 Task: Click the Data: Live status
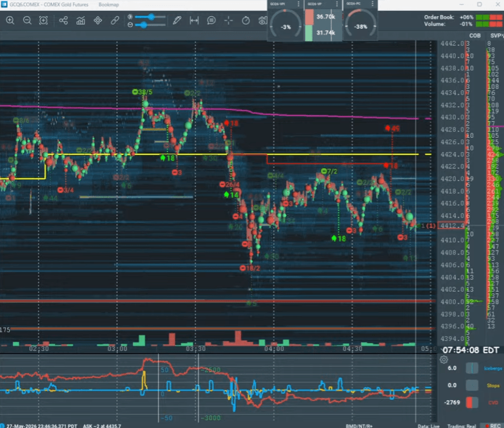tap(428, 426)
